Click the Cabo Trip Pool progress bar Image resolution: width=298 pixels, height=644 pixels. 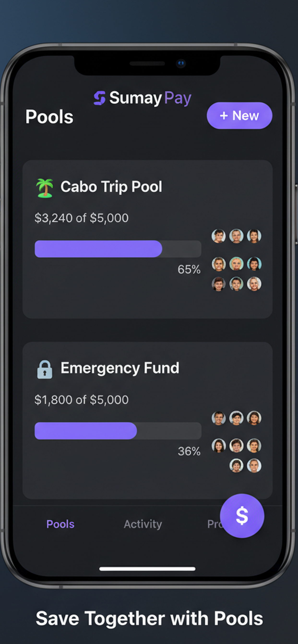[118, 249]
